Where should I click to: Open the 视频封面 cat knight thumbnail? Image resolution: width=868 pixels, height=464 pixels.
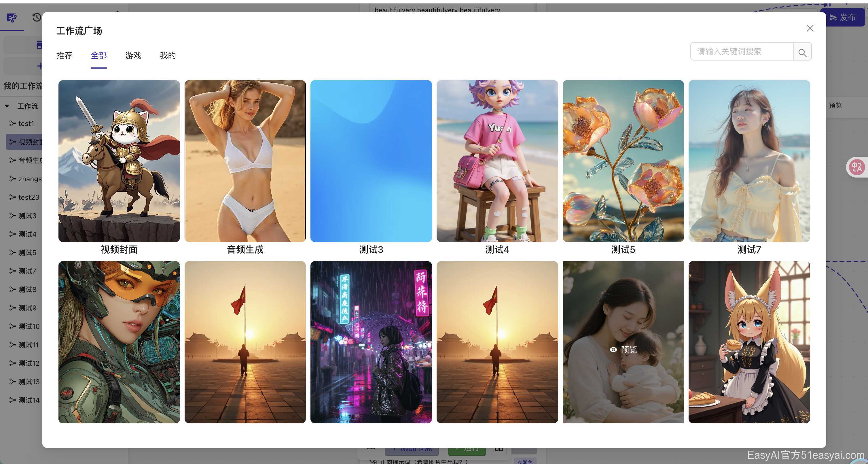click(119, 161)
